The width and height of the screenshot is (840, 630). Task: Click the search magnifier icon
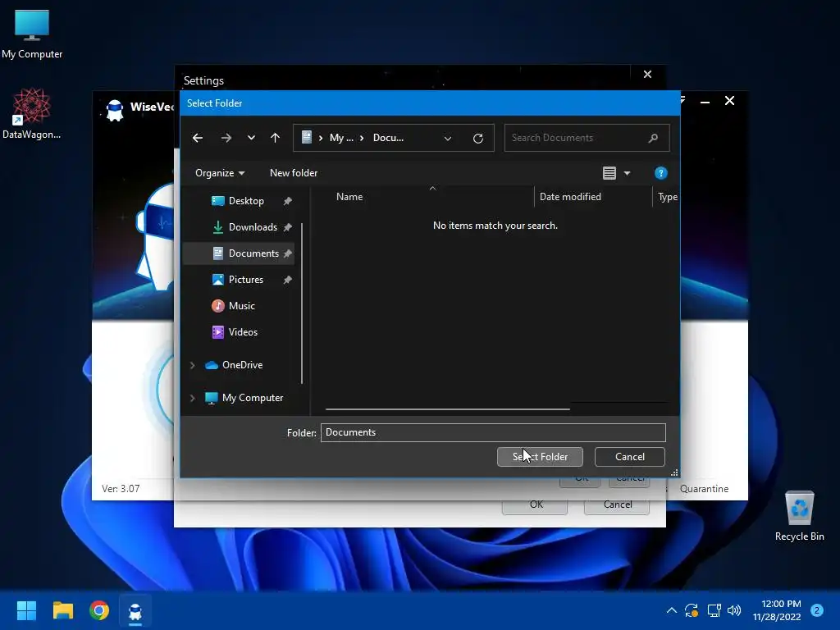[x=653, y=138]
